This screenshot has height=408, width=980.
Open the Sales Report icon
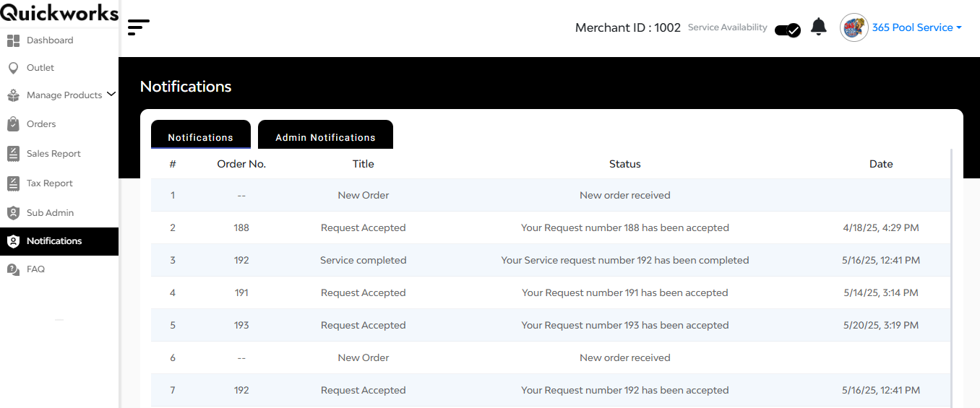(x=13, y=154)
